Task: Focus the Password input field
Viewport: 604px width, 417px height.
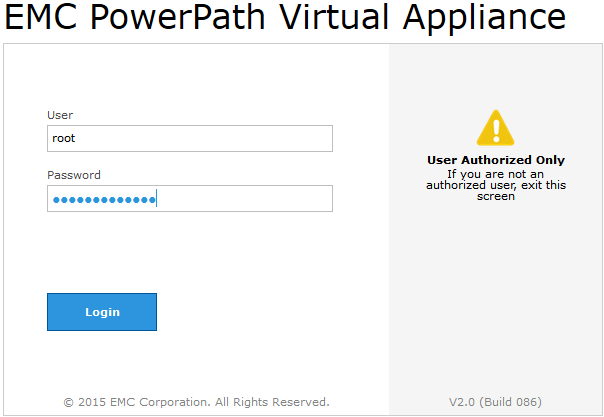Action: (x=189, y=199)
